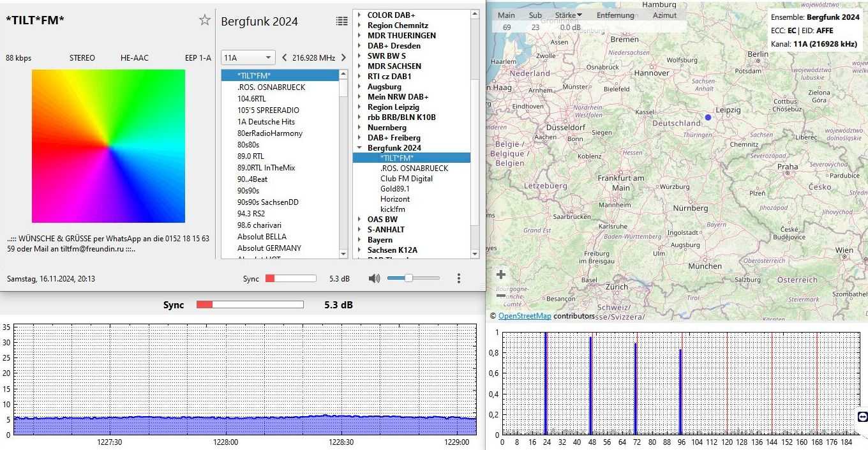Open the 11A channel dropdown
The width and height of the screenshot is (868, 450).
[x=248, y=57]
